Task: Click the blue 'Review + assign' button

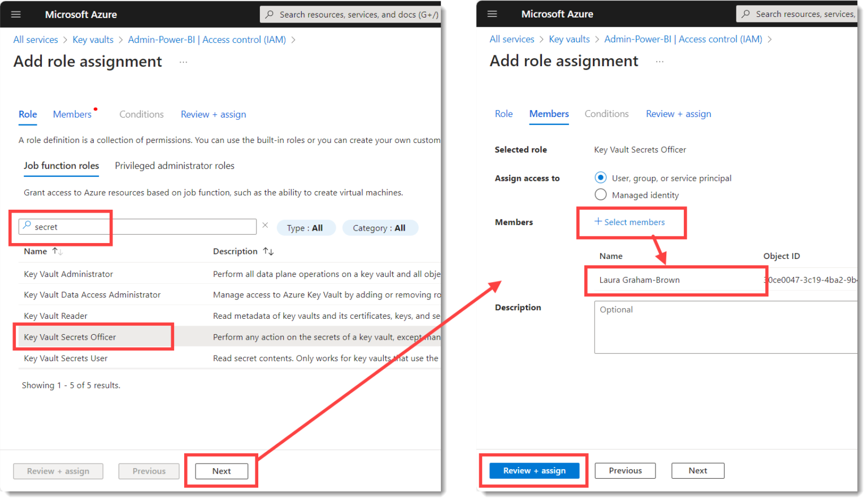Action: pos(533,470)
